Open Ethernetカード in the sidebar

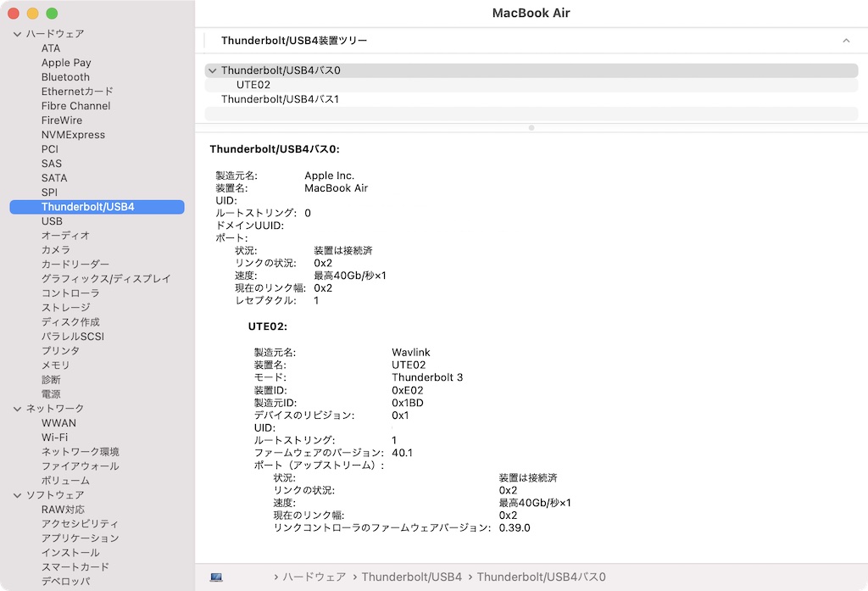[77, 92]
